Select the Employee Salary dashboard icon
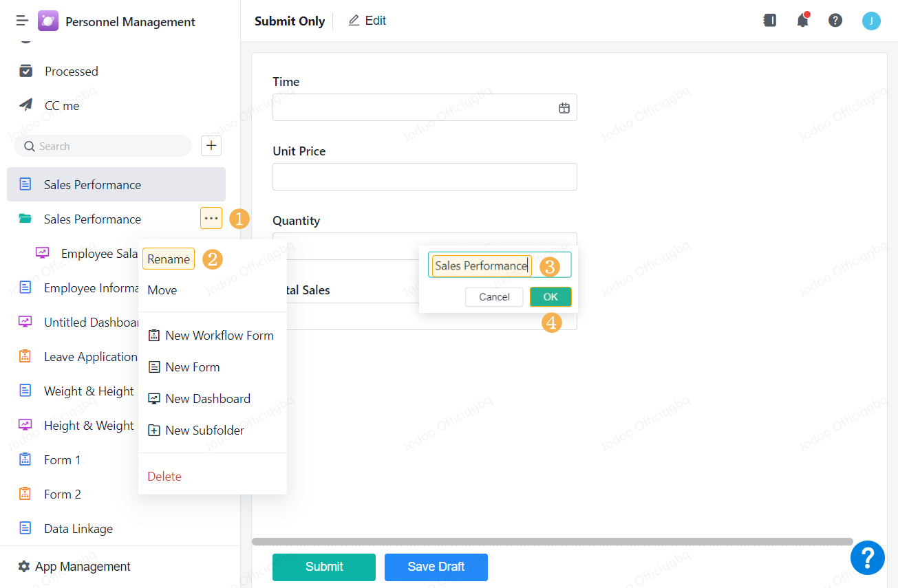The height and width of the screenshot is (588, 898). click(x=43, y=253)
